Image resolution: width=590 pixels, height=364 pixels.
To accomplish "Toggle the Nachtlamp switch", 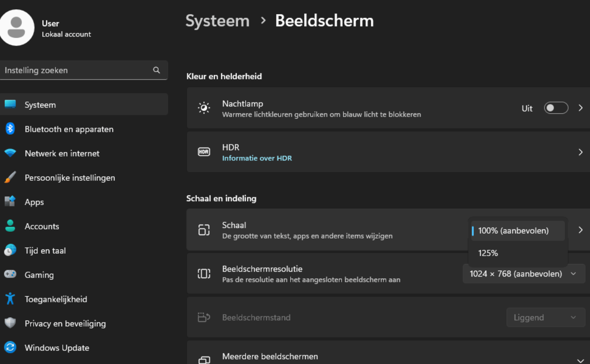I will click(x=556, y=108).
